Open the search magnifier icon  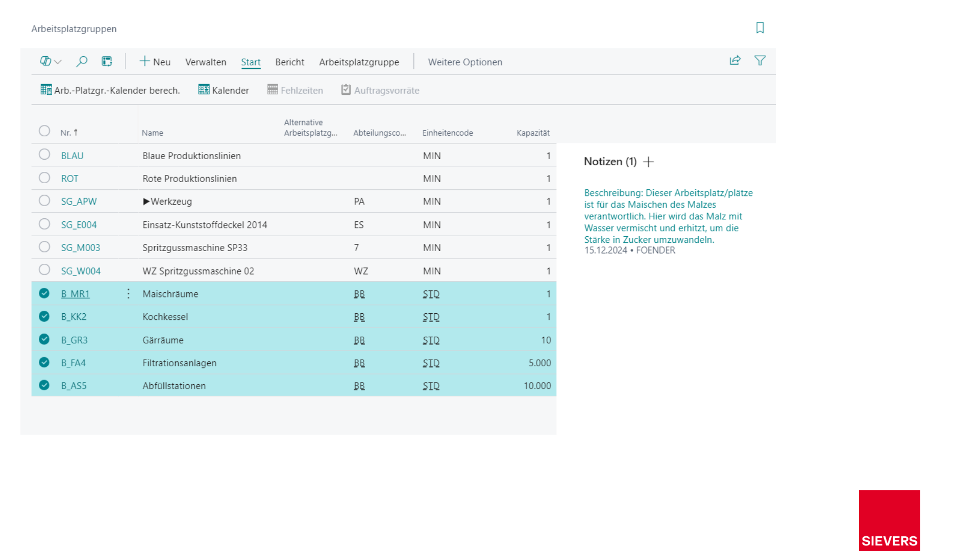(82, 61)
